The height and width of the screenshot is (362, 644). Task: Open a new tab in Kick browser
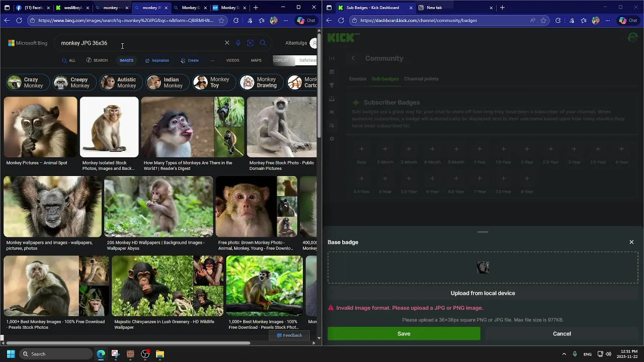coord(502,8)
